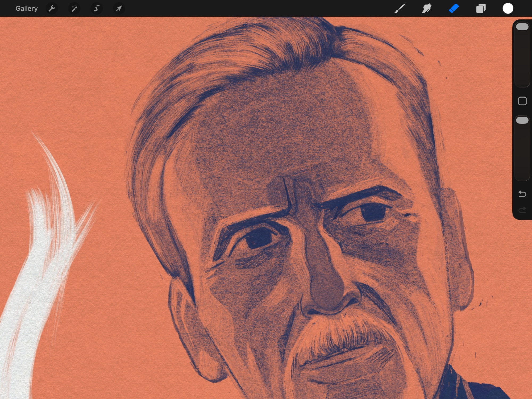532x399 pixels.
Task: Open the Eraser tool settings
Action: pyautogui.click(x=454, y=9)
